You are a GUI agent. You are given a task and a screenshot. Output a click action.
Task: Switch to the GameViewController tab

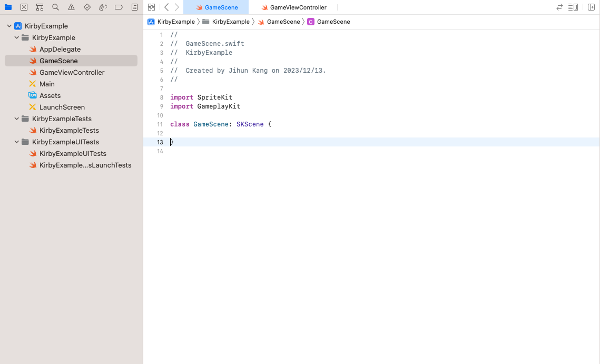point(293,7)
